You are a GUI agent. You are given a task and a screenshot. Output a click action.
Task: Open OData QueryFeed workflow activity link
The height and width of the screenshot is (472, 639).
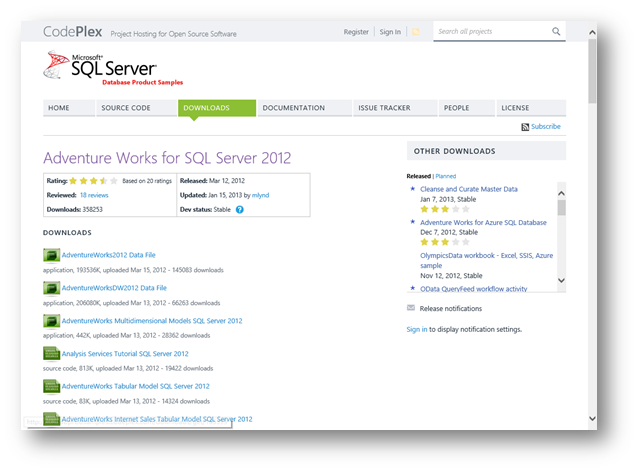point(474,289)
